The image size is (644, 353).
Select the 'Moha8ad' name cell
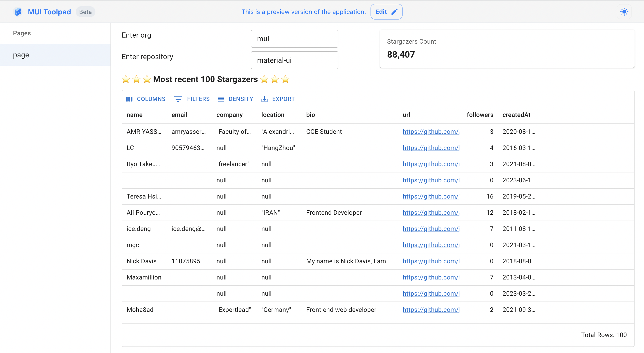click(145, 310)
